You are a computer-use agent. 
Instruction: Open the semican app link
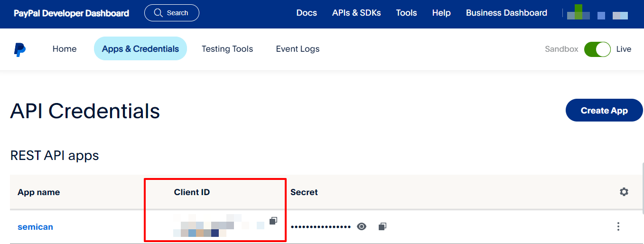(x=35, y=227)
